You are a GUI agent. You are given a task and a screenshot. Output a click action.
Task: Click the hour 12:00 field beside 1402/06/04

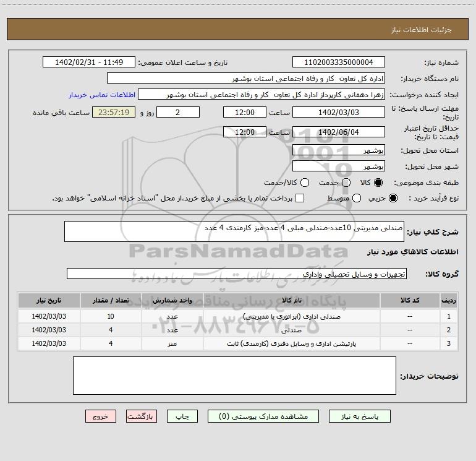tap(245, 132)
